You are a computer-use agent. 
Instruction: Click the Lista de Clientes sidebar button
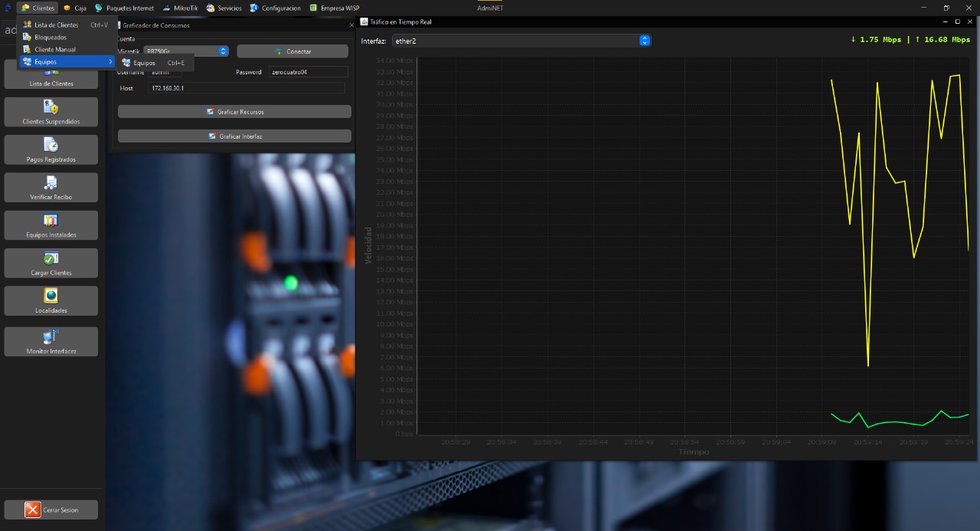(x=51, y=74)
